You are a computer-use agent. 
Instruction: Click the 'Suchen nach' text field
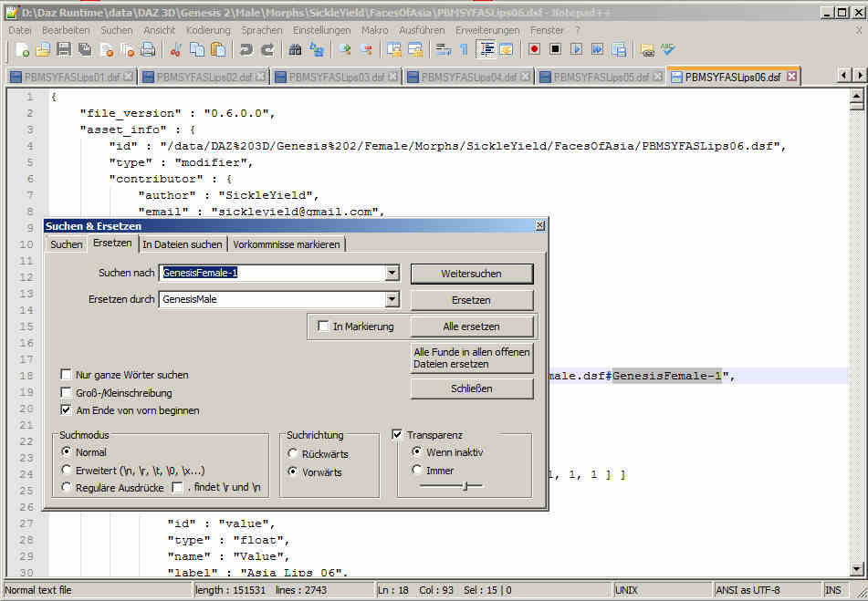coord(272,273)
